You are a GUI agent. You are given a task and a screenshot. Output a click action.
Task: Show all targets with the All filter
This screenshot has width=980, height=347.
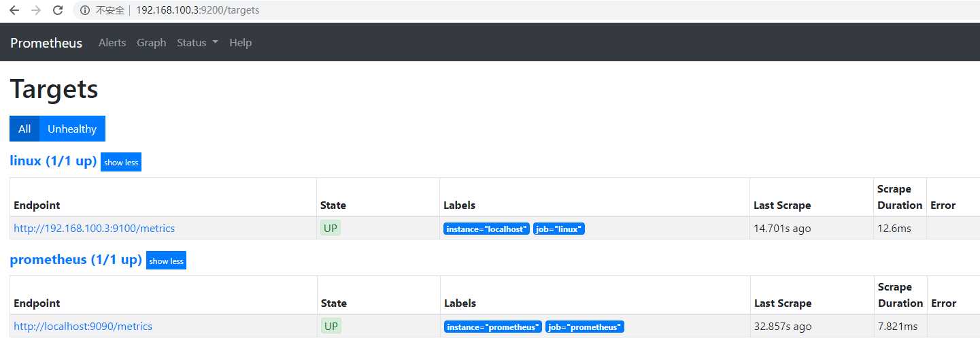coord(24,129)
